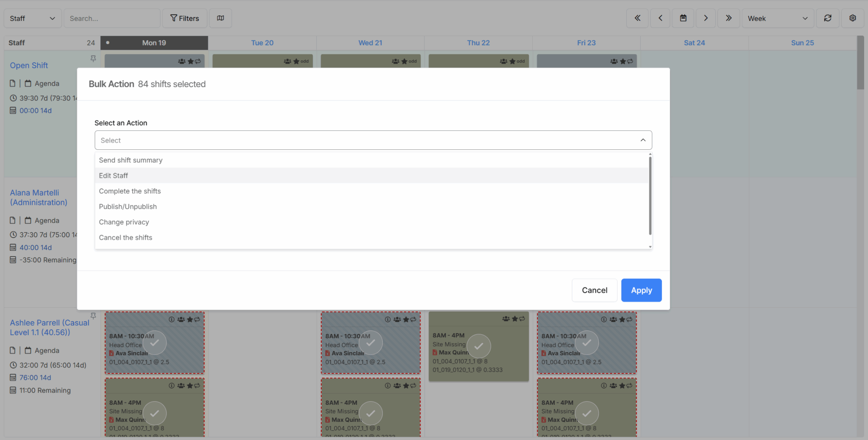Open the calendar date picker icon
This screenshot has height=440, width=868.
click(x=683, y=18)
